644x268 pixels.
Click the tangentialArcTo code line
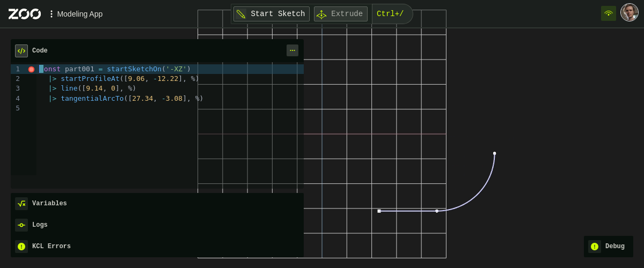(131, 99)
